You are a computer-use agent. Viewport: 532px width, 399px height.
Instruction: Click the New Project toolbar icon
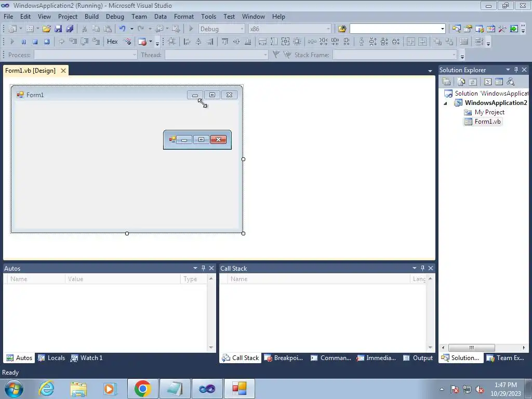pyautogui.click(x=12, y=29)
